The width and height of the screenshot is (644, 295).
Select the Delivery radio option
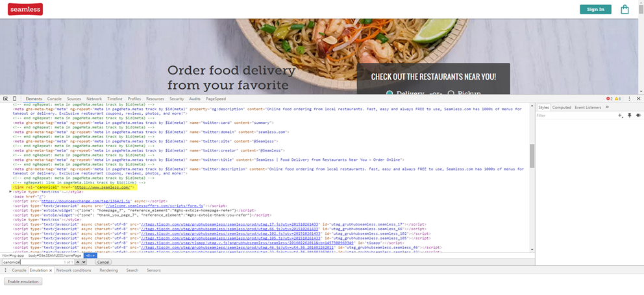[x=390, y=93]
